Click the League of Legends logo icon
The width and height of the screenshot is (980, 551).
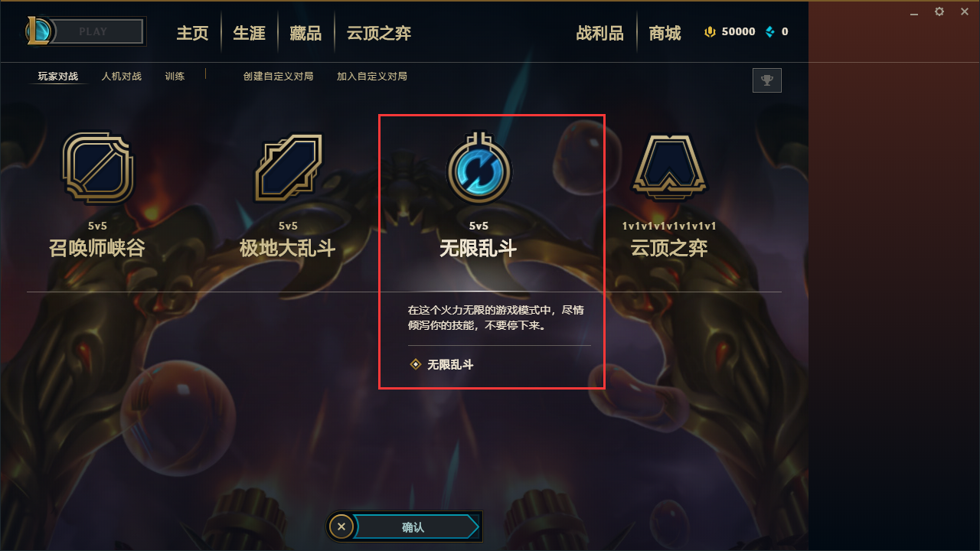pyautogui.click(x=38, y=31)
